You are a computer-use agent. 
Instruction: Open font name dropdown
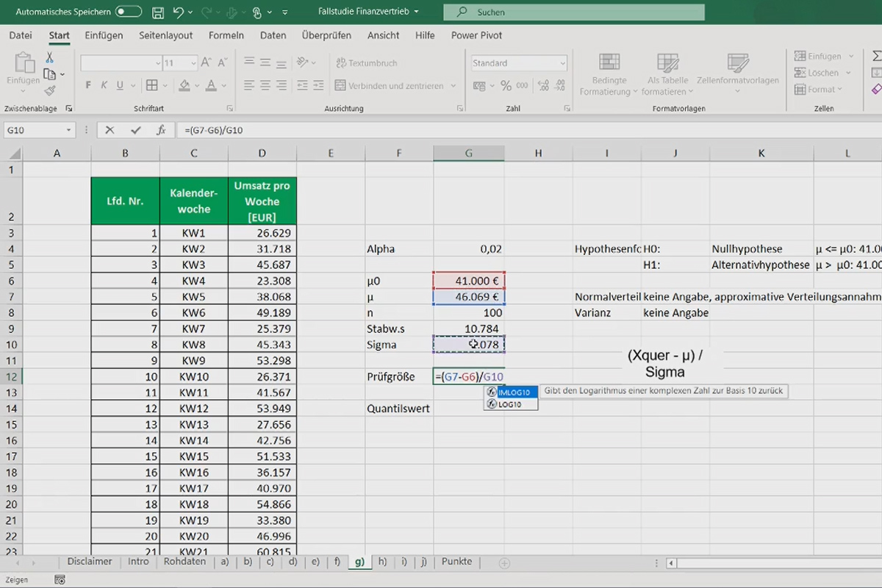click(x=157, y=63)
